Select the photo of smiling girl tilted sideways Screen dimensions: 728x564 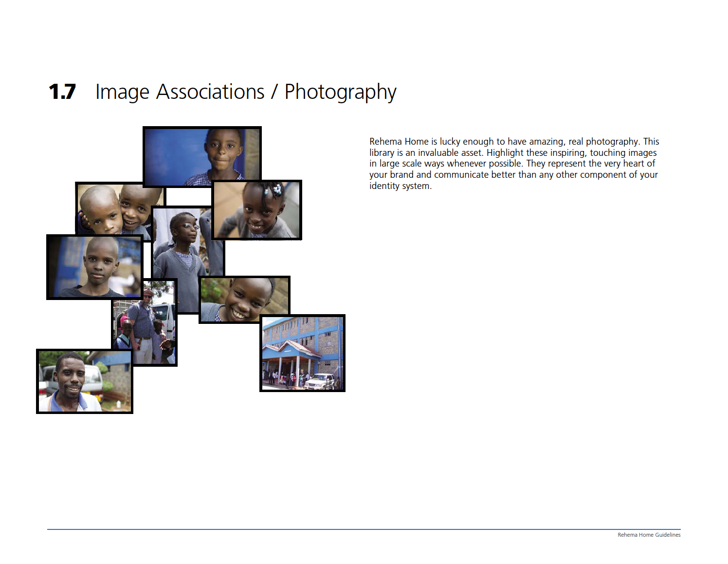pyautogui.click(x=244, y=300)
